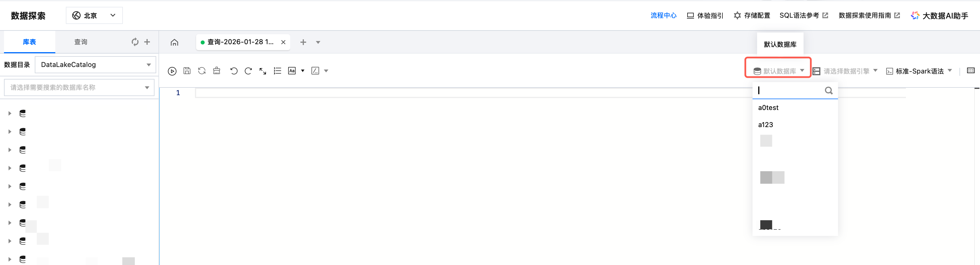The width and height of the screenshot is (980, 265).
Task: Click the Aa text case icon
Action: point(292,71)
